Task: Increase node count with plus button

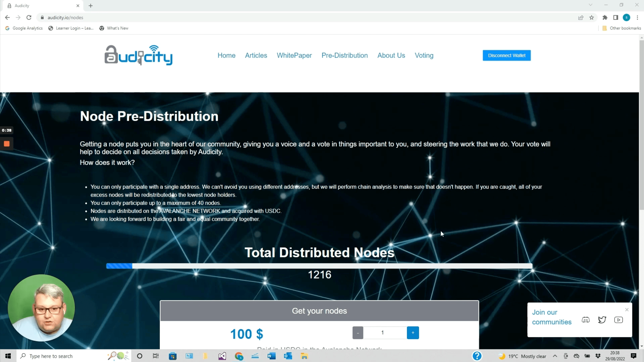Action: click(x=413, y=333)
